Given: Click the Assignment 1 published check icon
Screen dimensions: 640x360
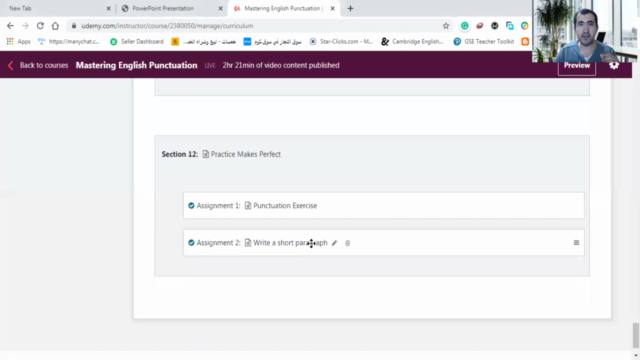Looking at the screenshot, I should (191, 205).
